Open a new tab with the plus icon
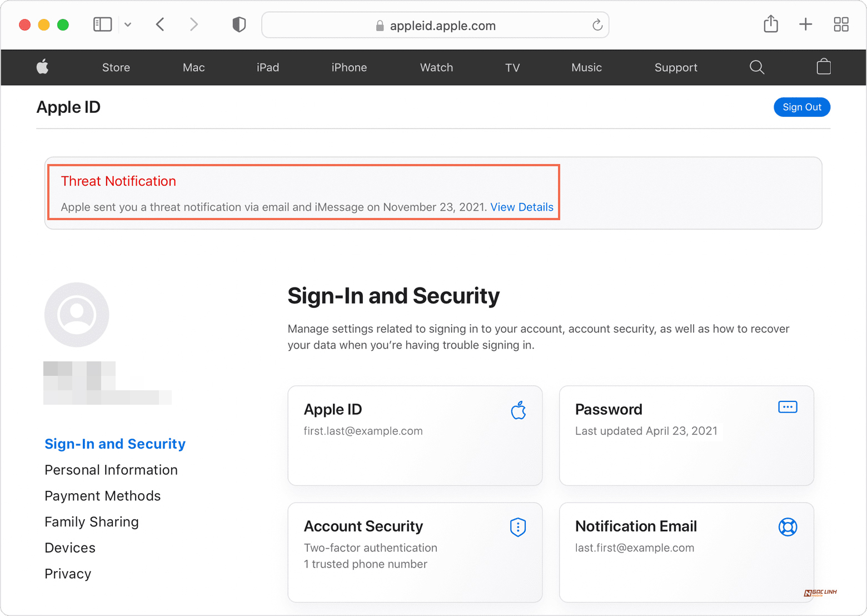Screen dimensions: 867x616 (x=805, y=24)
